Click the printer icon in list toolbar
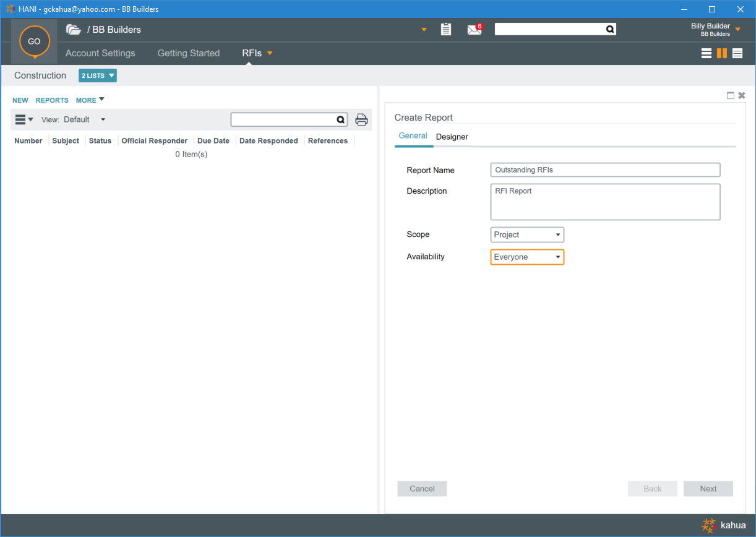 coord(361,120)
